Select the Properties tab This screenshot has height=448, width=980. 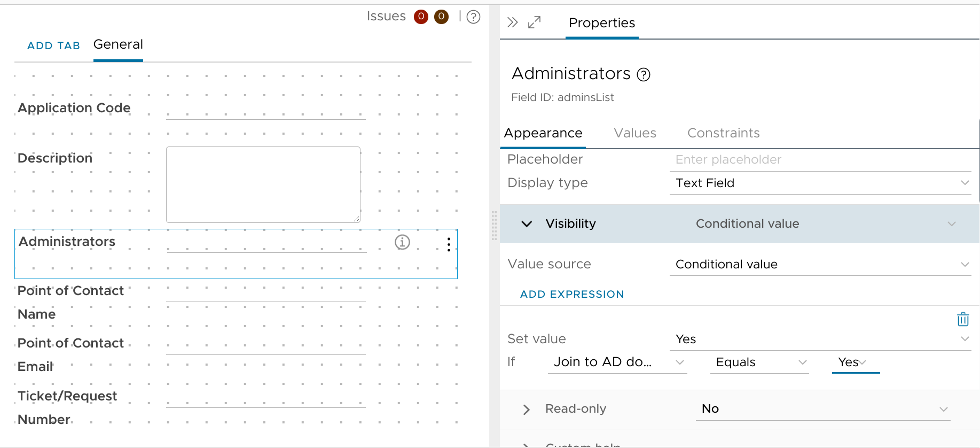coord(602,23)
